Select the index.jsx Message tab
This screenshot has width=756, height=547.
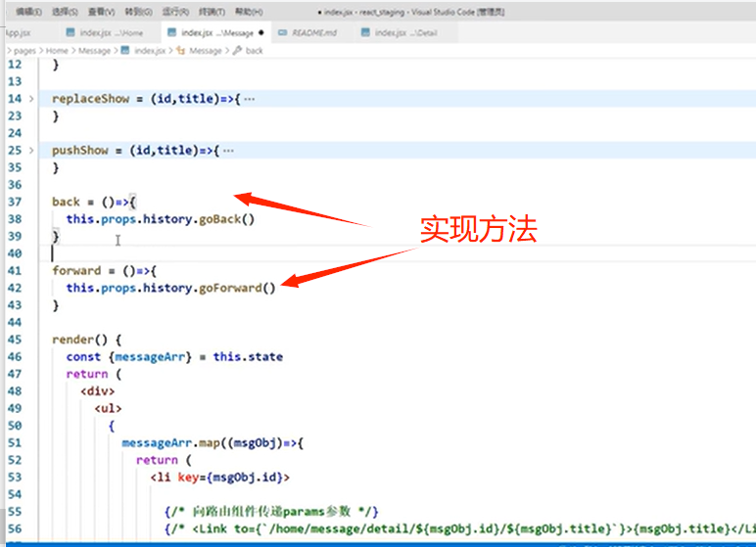coord(215,32)
